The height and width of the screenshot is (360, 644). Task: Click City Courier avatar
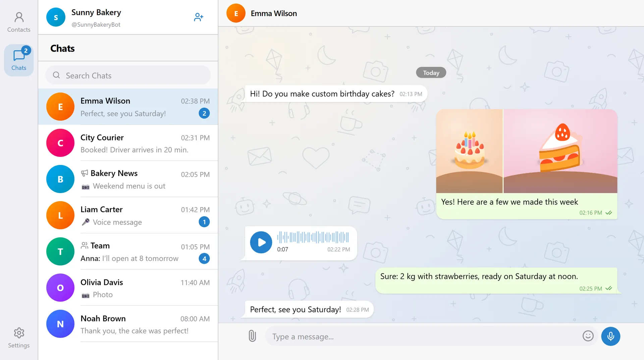point(60,143)
